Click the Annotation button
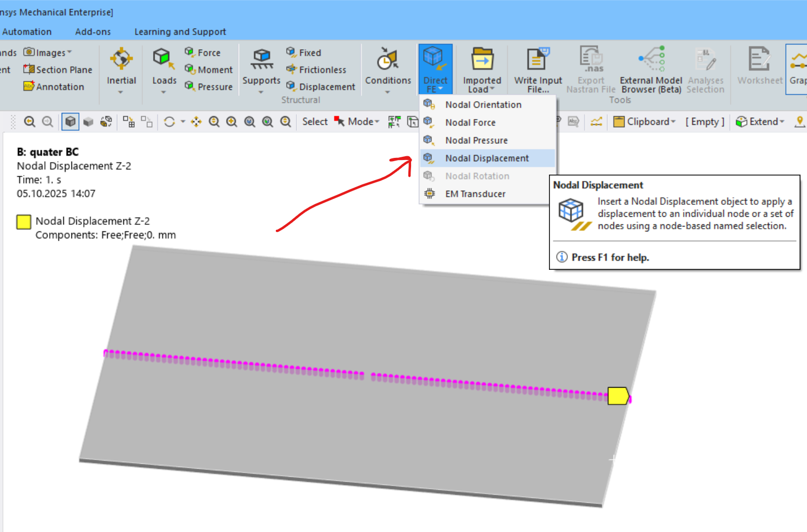 click(54, 87)
